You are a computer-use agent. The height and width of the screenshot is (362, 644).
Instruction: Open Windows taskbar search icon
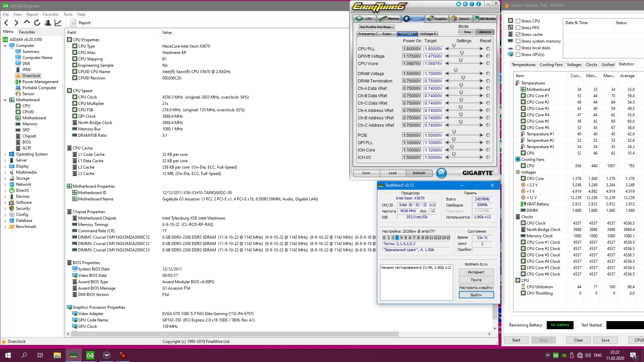click(x=24, y=355)
